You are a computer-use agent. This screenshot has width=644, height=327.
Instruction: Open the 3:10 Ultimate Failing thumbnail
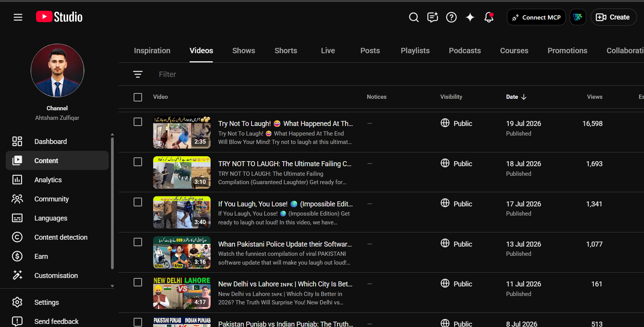(x=182, y=173)
